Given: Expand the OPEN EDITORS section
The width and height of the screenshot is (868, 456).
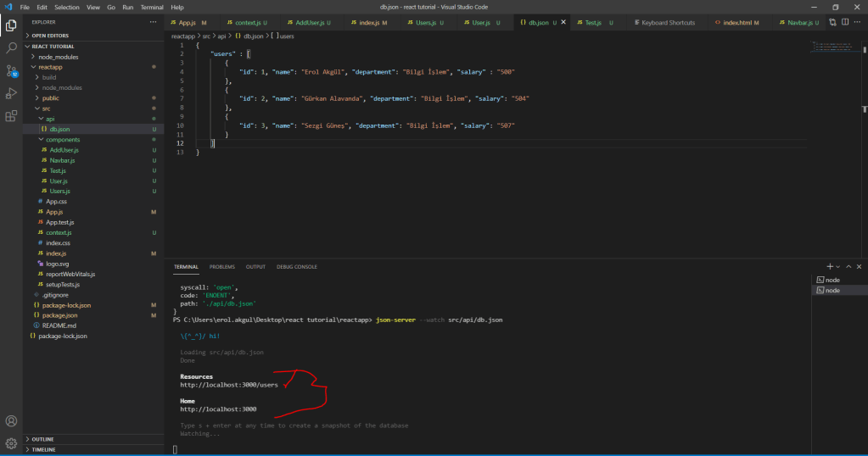Looking at the screenshot, I should click(51, 36).
